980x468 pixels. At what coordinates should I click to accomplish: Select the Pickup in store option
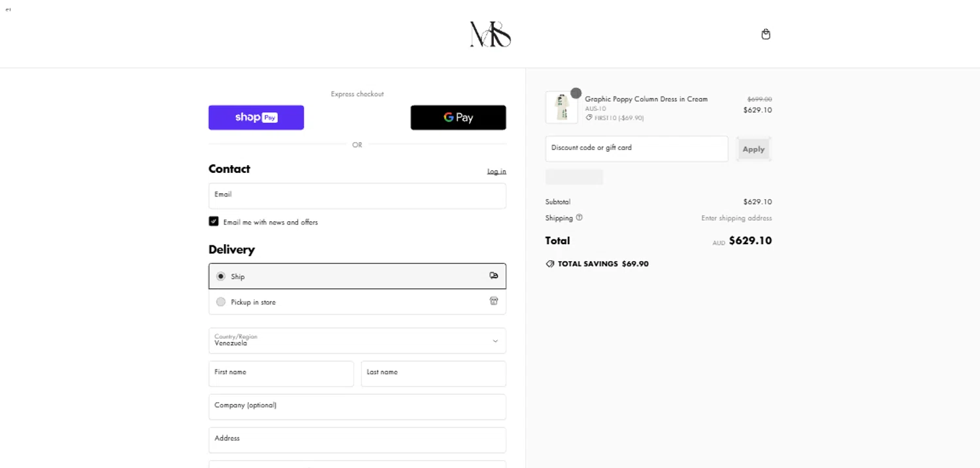tap(357, 302)
